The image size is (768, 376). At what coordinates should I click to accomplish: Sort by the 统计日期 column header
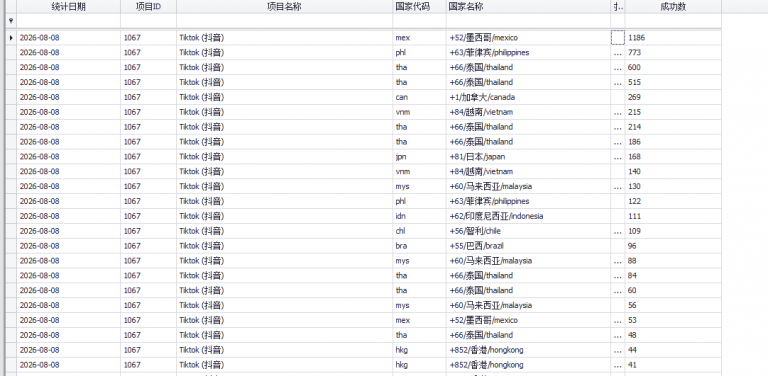pos(69,6)
